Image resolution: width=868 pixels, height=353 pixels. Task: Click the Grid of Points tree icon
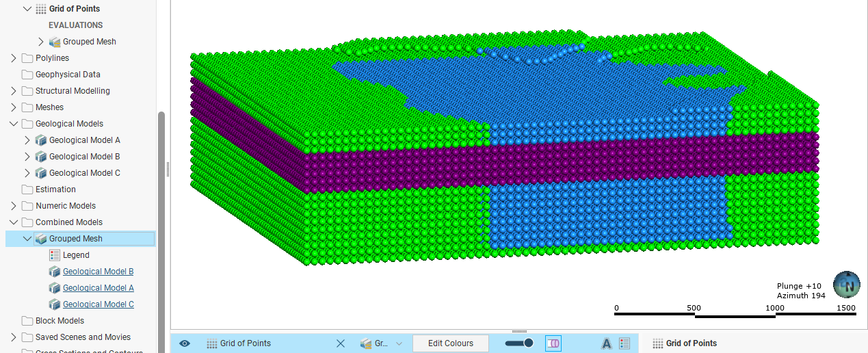pyautogui.click(x=41, y=9)
